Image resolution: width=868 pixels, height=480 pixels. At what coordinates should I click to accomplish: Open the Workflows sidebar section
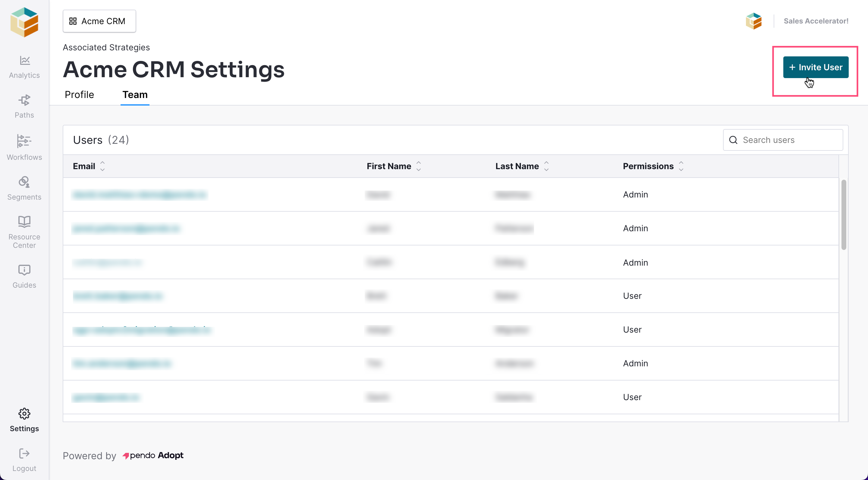24,148
